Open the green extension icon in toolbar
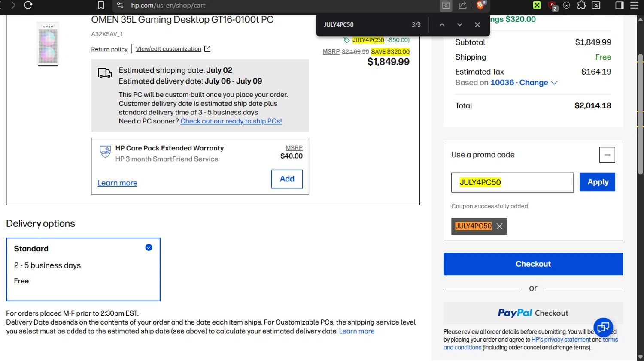Viewport: 644px width, 361px height. point(537,5)
